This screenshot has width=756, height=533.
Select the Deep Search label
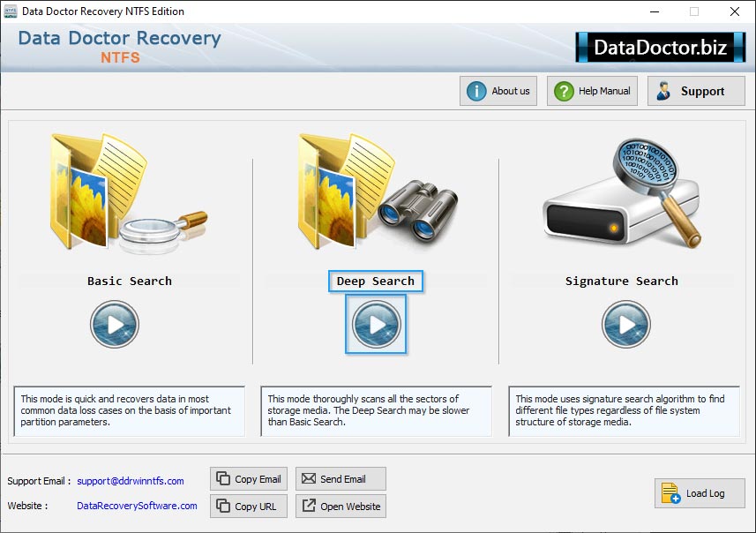pyautogui.click(x=376, y=282)
